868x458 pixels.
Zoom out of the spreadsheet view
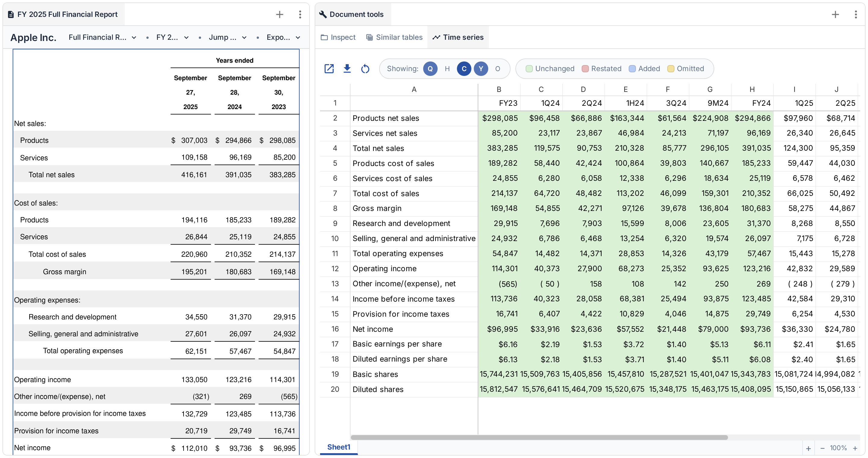point(822,448)
